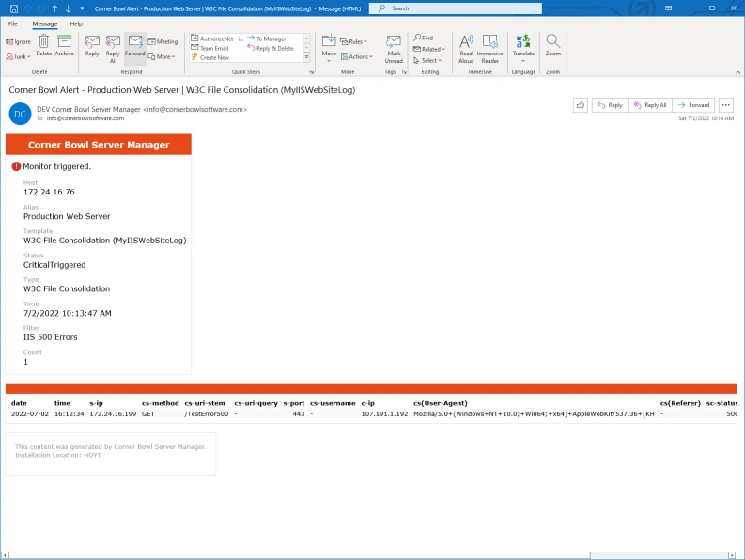The height and width of the screenshot is (560, 745).
Task: Click the Search box in title bar
Action: [455, 8]
